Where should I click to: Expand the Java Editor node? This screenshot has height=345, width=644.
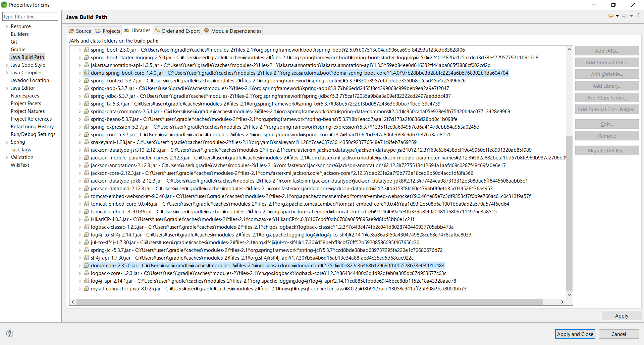pos(6,88)
